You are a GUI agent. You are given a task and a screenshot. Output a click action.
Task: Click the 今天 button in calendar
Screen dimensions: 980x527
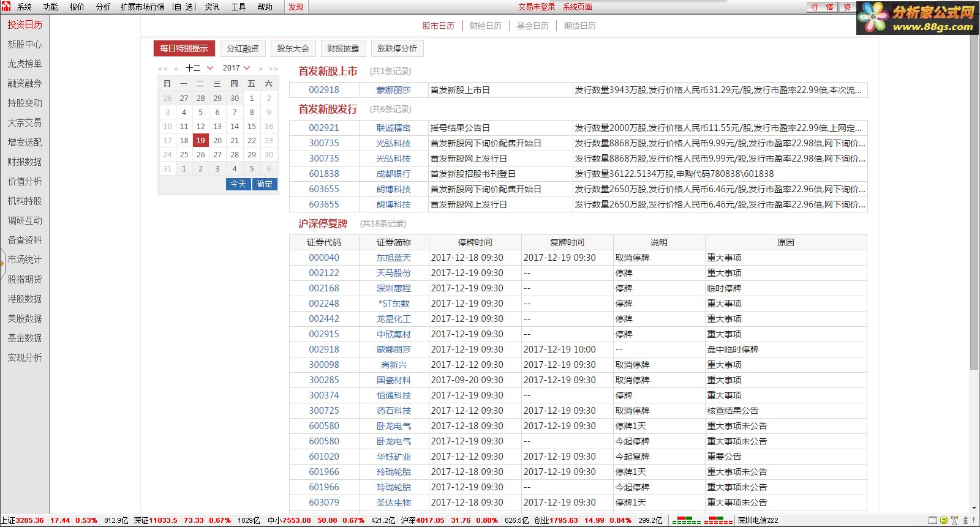[x=238, y=184]
